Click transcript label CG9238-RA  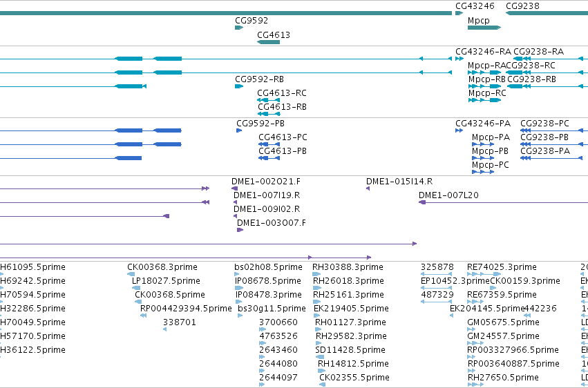tap(538, 52)
